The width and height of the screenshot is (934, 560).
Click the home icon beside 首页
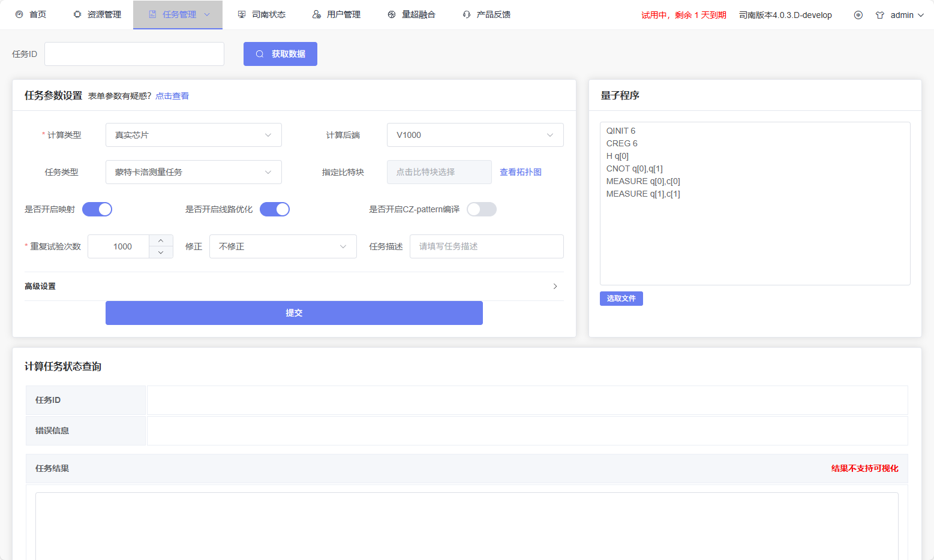[19, 14]
